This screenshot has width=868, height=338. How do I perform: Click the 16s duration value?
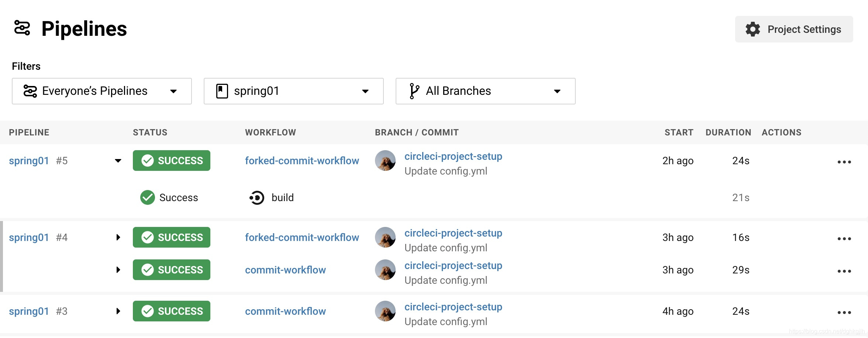[741, 238]
